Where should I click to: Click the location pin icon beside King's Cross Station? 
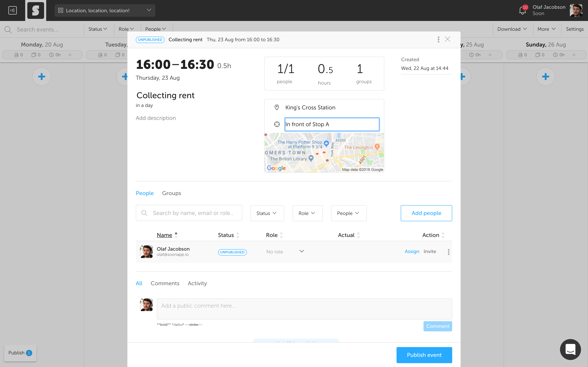pos(276,107)
